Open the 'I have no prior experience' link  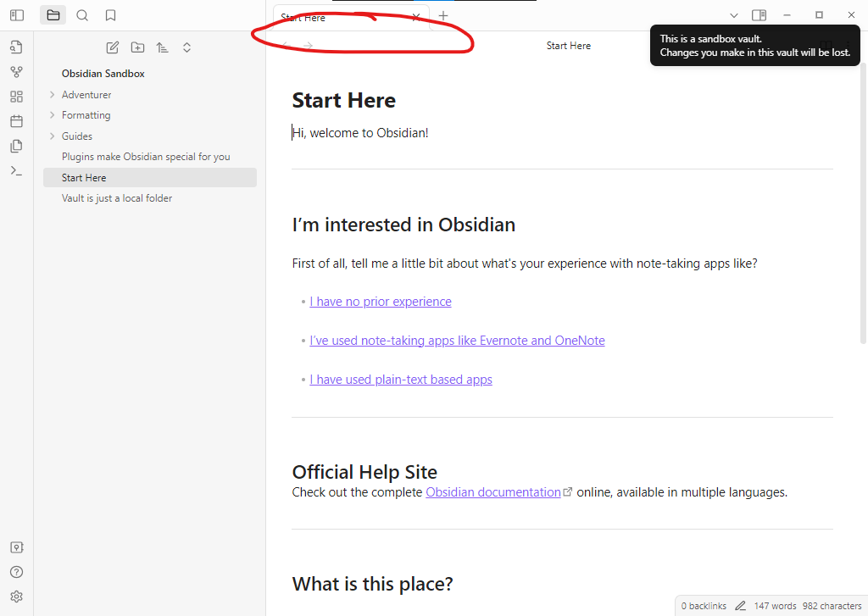(380, 302)
